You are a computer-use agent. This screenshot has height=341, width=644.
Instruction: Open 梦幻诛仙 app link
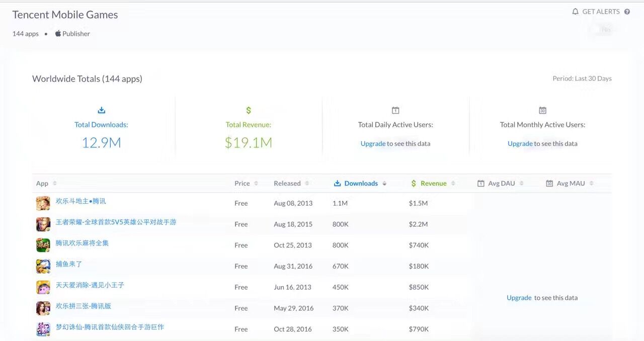(110, 327)
